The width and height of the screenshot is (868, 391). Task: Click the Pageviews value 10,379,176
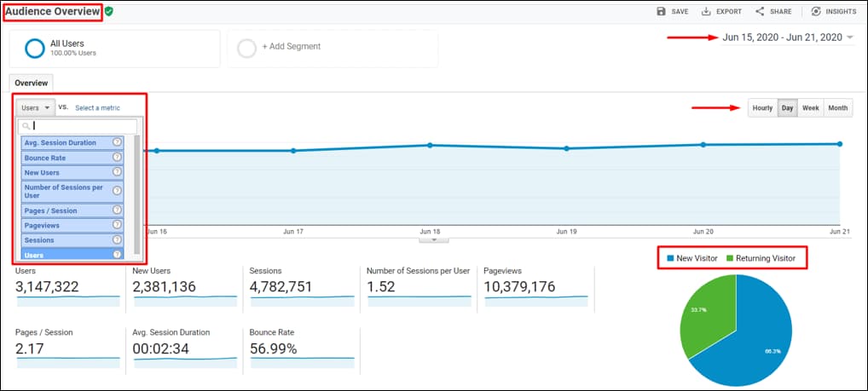tap(519, 286)
